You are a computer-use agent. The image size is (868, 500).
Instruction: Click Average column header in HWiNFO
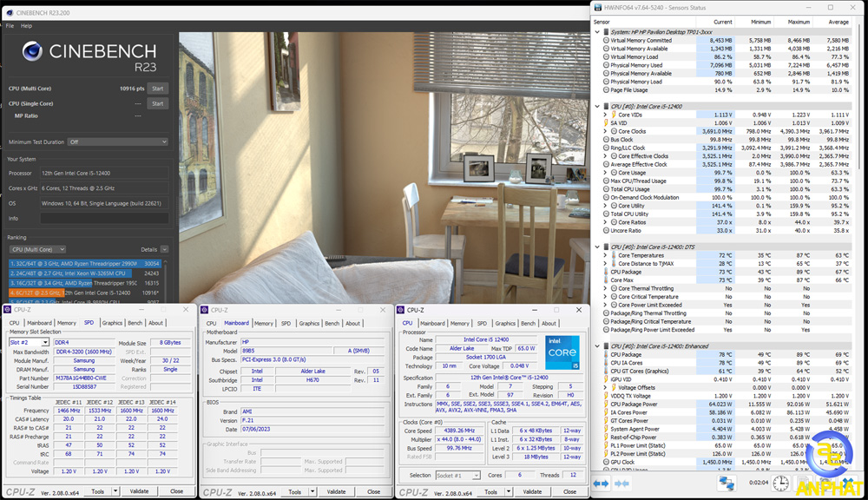point(833,23)
